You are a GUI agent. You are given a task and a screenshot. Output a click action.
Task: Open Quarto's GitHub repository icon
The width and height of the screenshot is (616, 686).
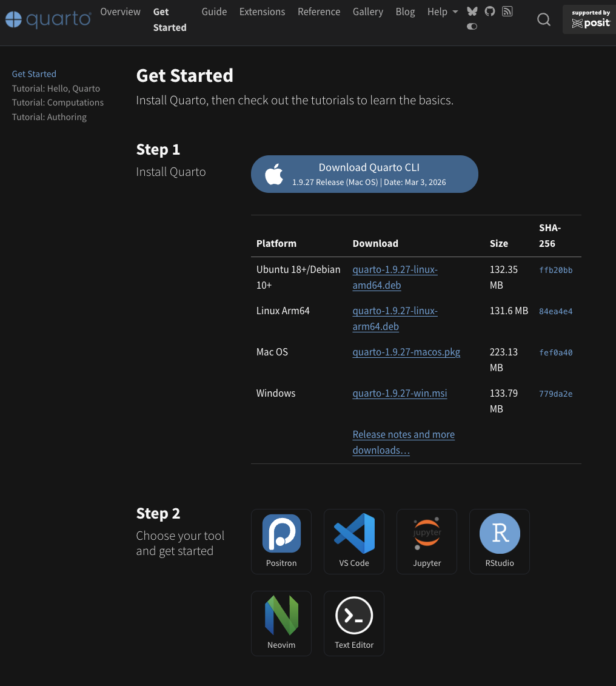(490, 11)
